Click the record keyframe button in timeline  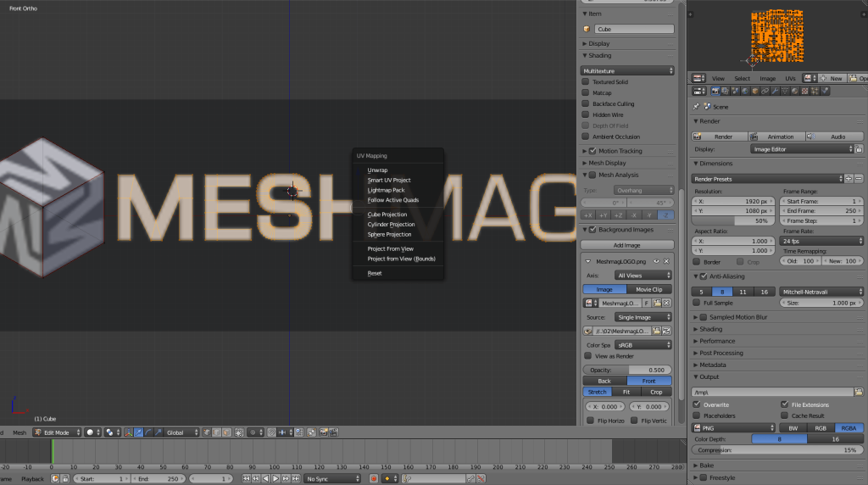coord(373,479)
